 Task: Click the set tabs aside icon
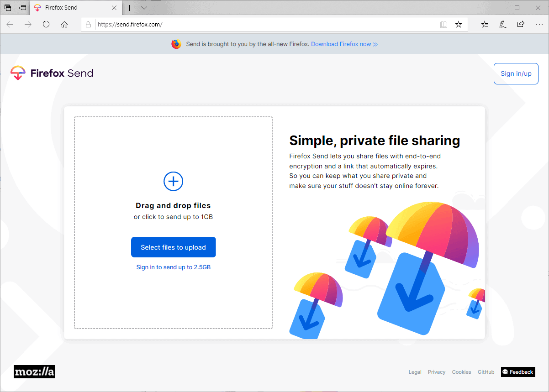(x=22, y=8)
